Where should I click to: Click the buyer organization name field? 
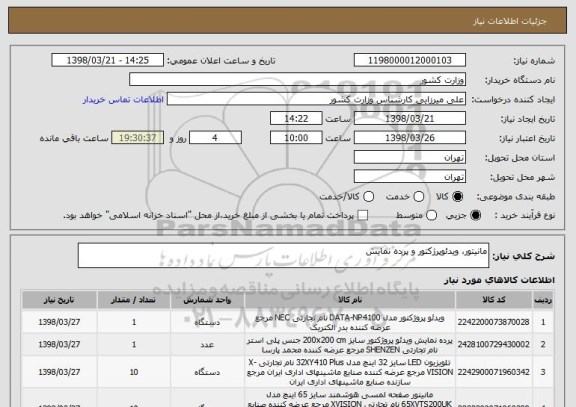[x=297, y=79]
